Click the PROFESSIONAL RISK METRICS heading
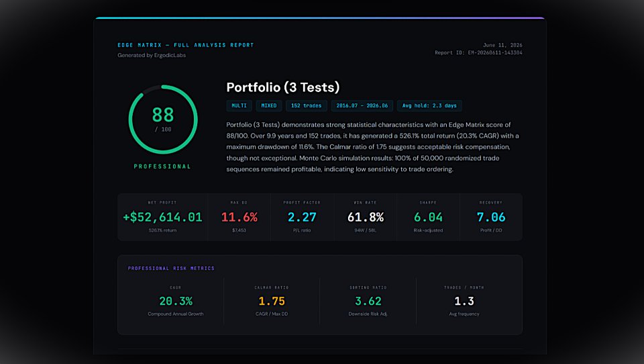This screenshot has width=644, height=364. tap(171, 268)
